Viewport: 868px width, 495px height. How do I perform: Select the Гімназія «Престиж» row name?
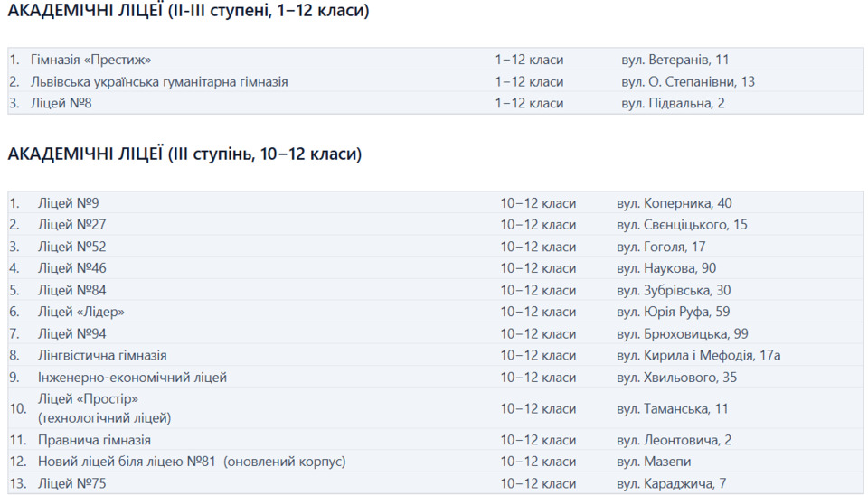(90, 60)
